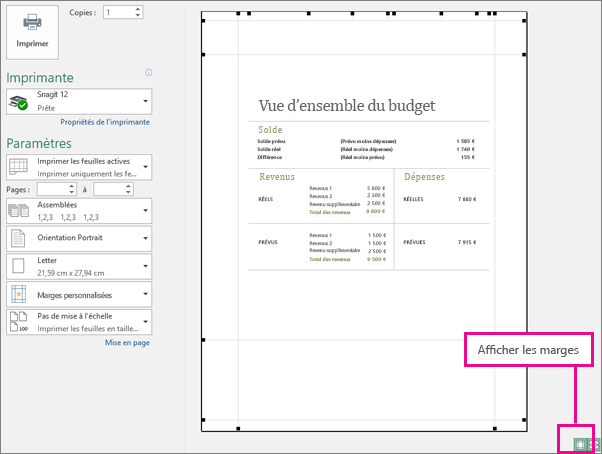
Task: Click the Paramètres section heading
Action: click(x=39, y=143)
